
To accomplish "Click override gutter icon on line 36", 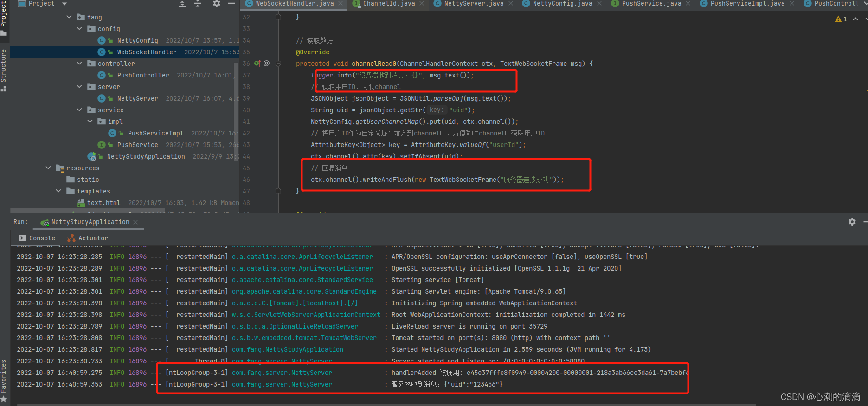I will [x=257, y=64].
